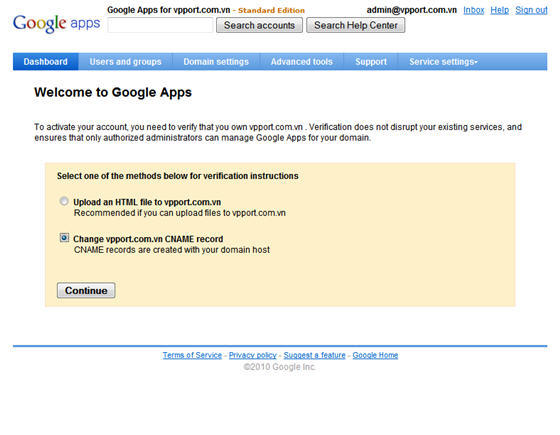Click the admin@vpport.com.vn account text
Image resolution: width=560 pixels, height=435 pixels.
(411, 10)
